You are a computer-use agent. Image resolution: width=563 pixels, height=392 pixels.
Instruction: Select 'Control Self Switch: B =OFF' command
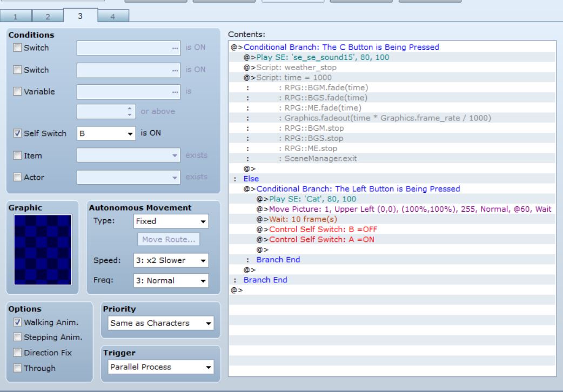pyautogui.click(x=392, y=229)
